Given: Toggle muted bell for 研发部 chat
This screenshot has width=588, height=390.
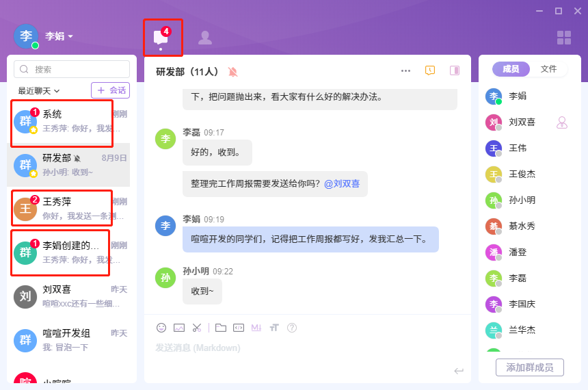Looking at the screenshot, I should (x=233, y=71).
